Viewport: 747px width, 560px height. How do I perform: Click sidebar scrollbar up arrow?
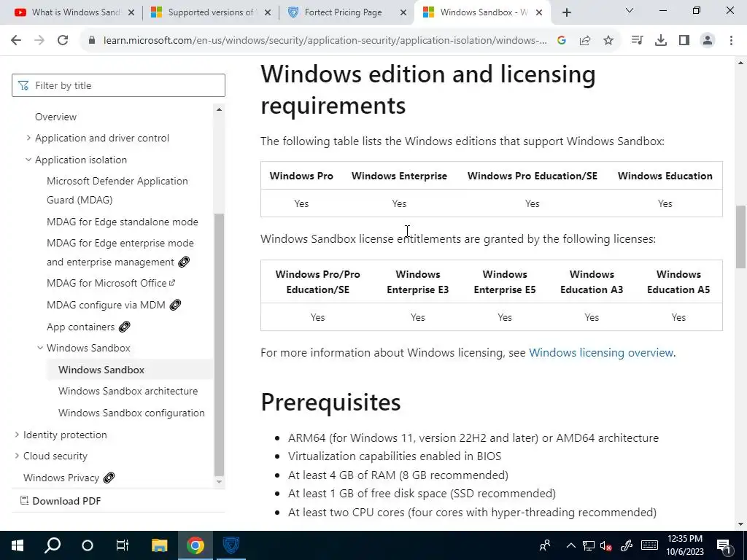(x=219, y=109)
